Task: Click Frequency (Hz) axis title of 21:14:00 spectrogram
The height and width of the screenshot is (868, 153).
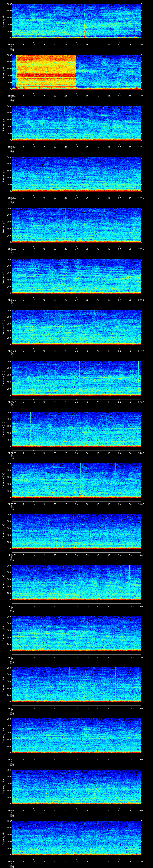Action: (3, 21)
